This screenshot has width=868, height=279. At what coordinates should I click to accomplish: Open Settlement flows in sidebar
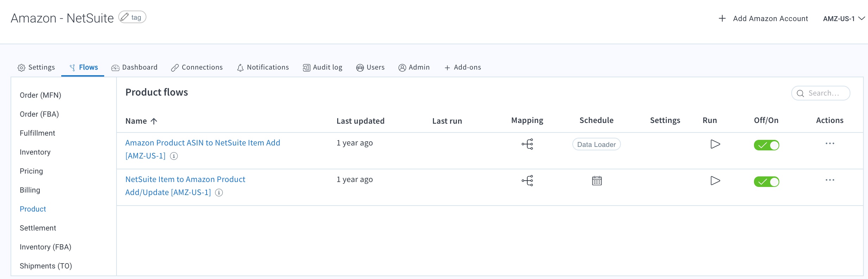point(38,228)
